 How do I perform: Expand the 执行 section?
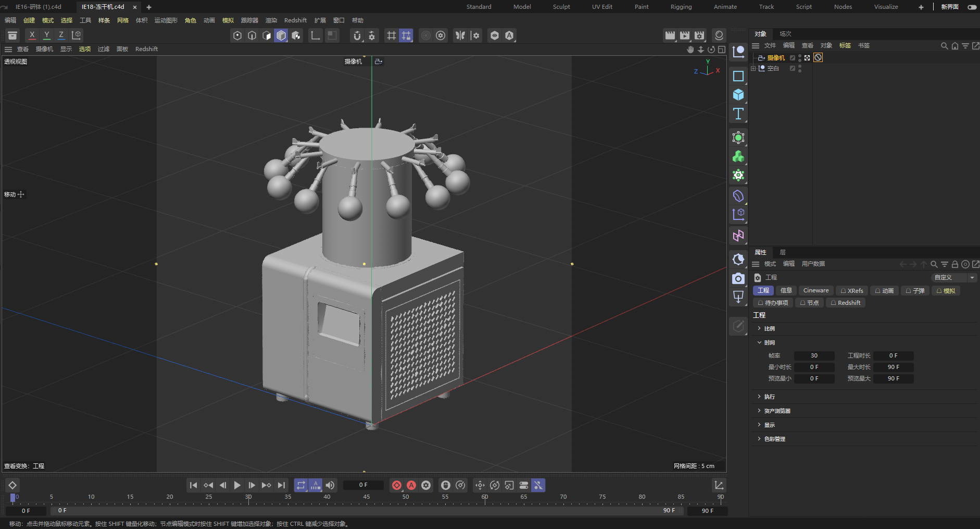pyautogui.click(x=759, y=397)
